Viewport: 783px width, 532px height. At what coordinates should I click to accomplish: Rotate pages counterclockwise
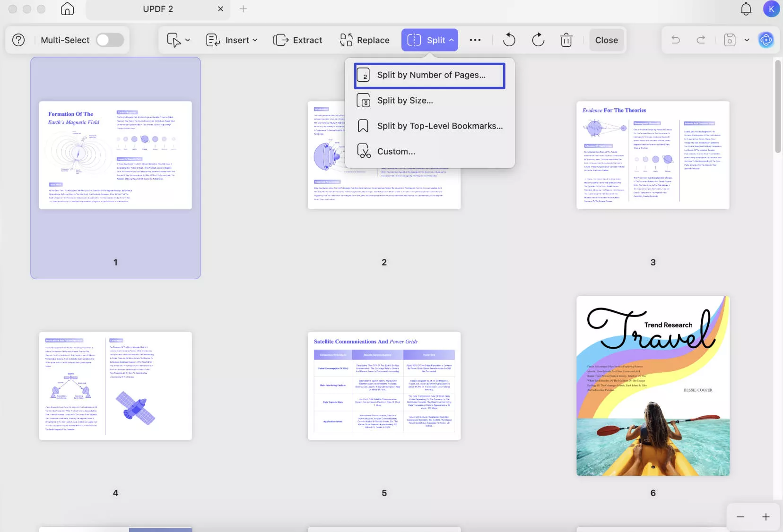(x=509, y=40)
